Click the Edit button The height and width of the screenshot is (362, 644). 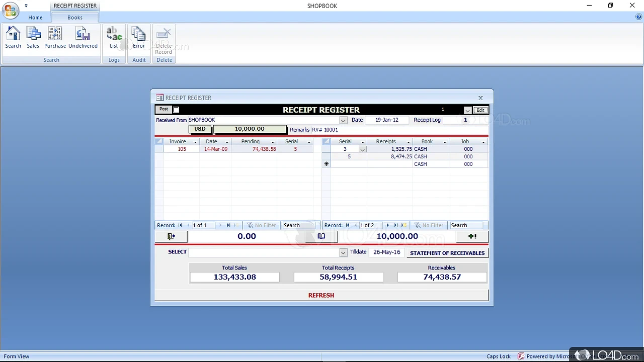(480, 110)
